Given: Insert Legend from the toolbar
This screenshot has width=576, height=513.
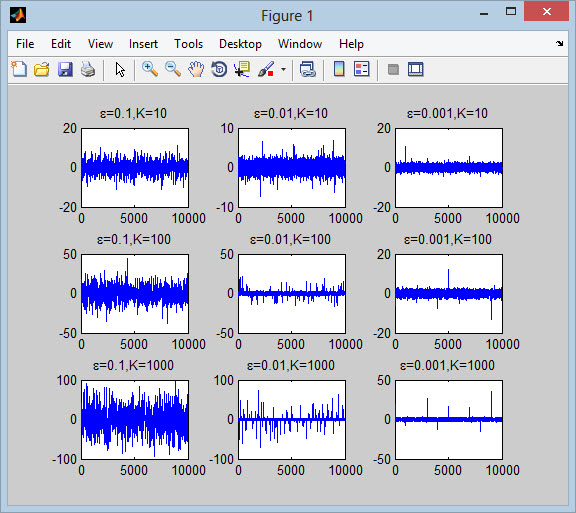Looking at the screenshot, I should 362,69.
